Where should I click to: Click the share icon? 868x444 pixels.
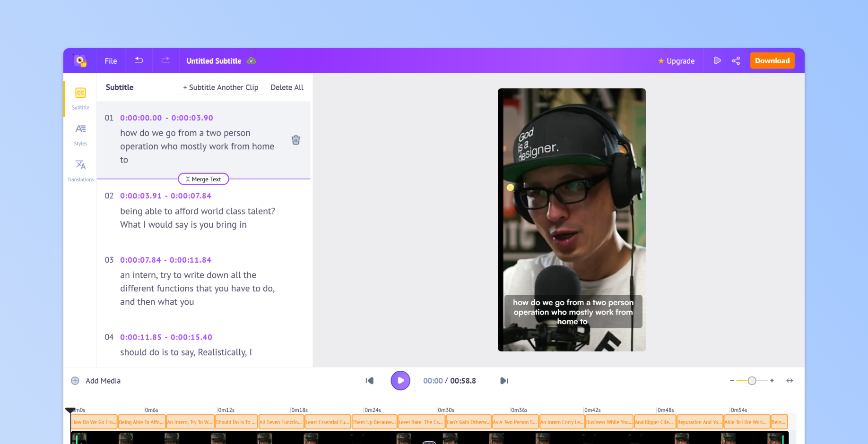point(736,60)
